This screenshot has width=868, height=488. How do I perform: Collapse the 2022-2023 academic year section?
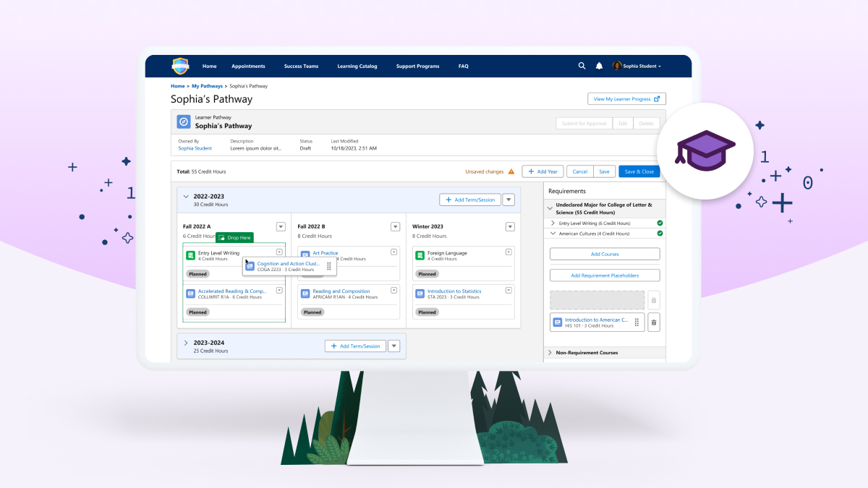click(185, 196)
